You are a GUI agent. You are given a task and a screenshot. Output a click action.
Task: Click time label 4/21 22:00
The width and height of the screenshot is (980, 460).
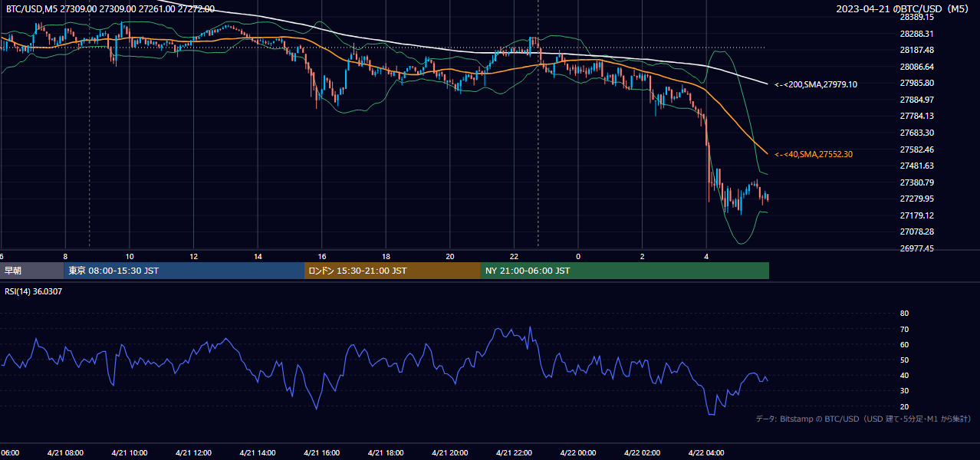(x=514, y=452)
